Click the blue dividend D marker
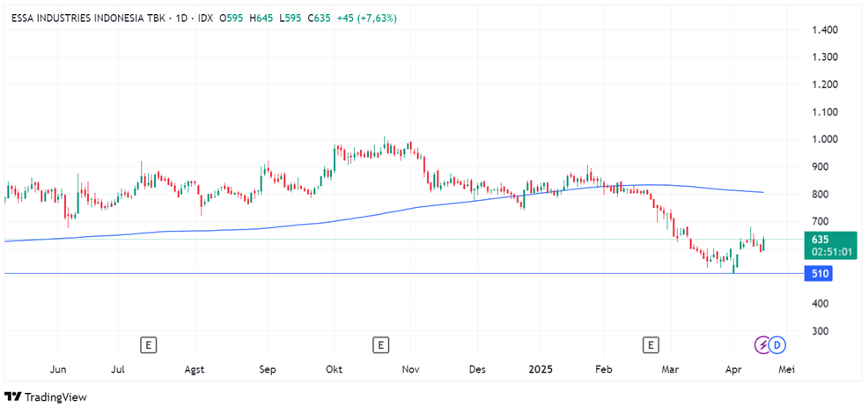Image resolution: width=868 pixels, height=407 pixels. [777, 345]
